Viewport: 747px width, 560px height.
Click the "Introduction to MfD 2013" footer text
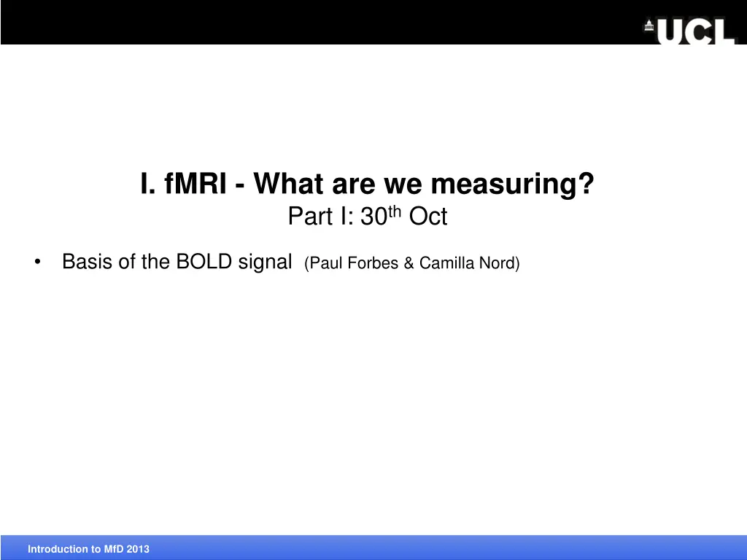[x=88, y=549]
